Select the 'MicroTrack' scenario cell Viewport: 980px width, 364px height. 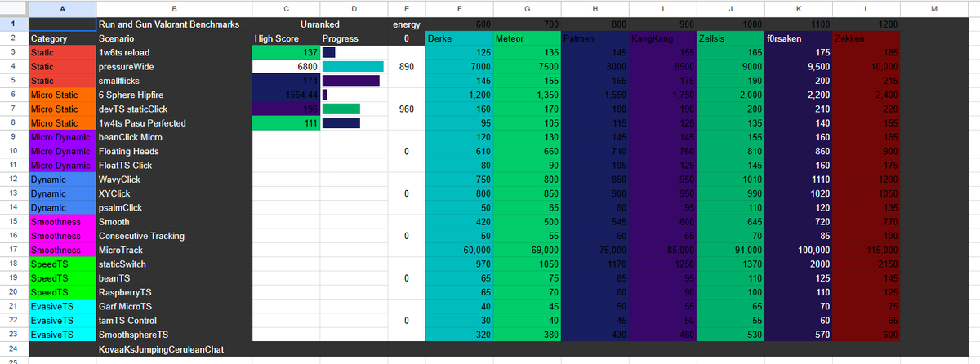point(174,250)
